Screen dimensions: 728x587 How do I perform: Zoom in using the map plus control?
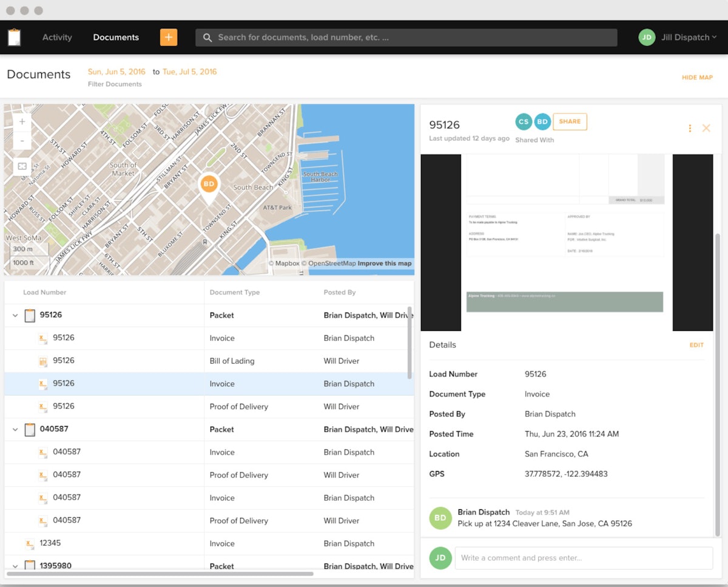[21, 121]
